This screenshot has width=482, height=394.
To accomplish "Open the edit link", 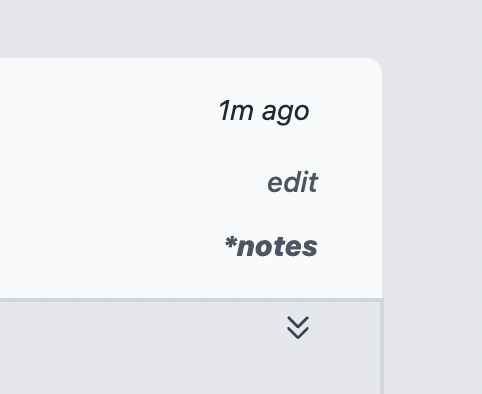I will (293, 182).
